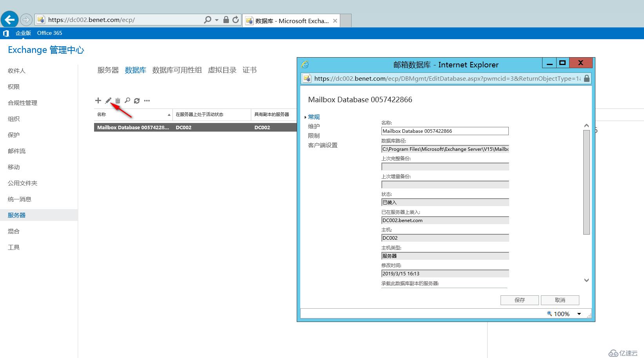Click the dialog vertical scrollbar thumb
The width and height of the screenshot is (644, 358).
(586, 182)
